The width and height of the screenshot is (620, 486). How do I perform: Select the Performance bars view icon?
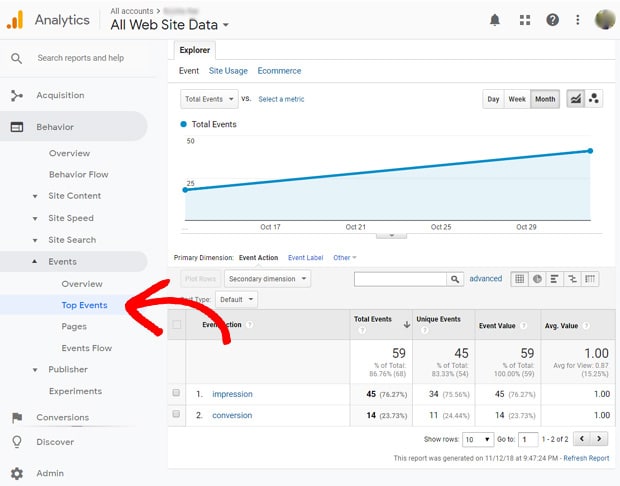coord(554,279)
